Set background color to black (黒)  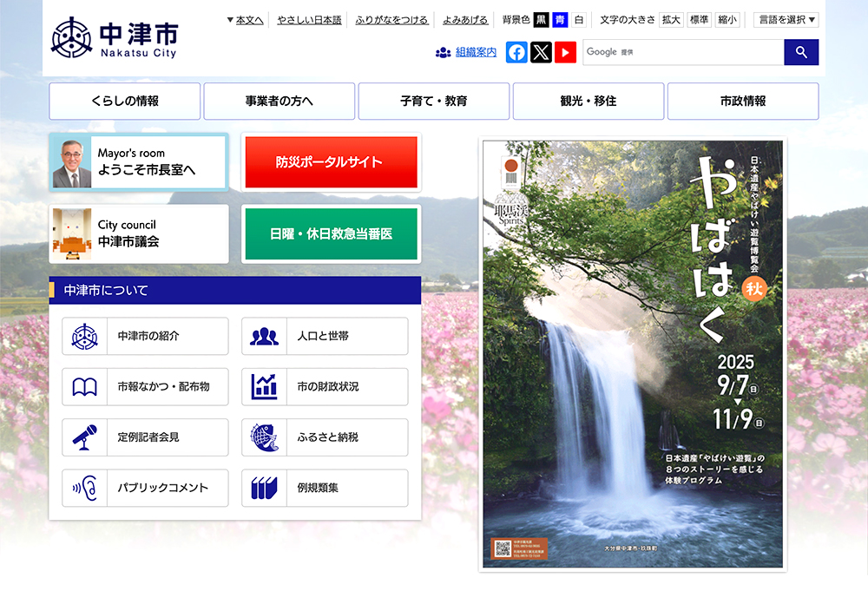point(541,20)
